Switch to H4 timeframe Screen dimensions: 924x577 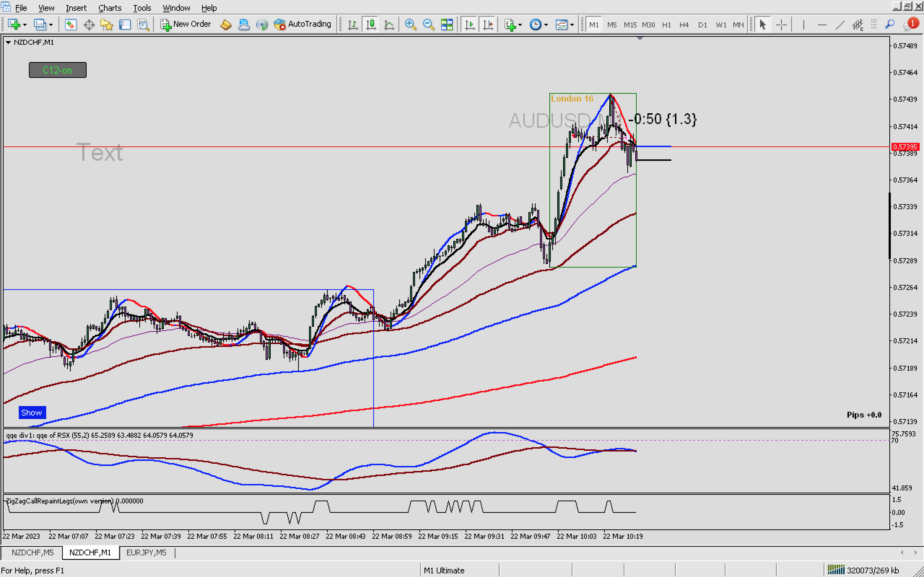tap(684, 25)
